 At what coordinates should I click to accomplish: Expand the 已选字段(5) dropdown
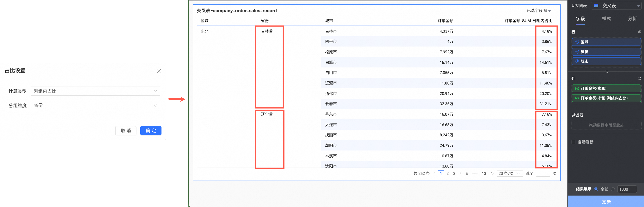[539, 10]
